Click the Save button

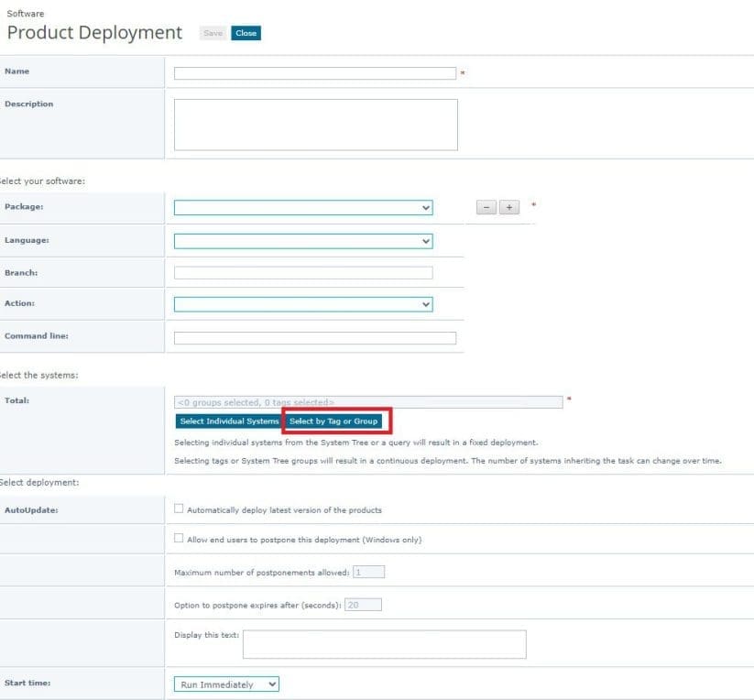click(213, 33)
